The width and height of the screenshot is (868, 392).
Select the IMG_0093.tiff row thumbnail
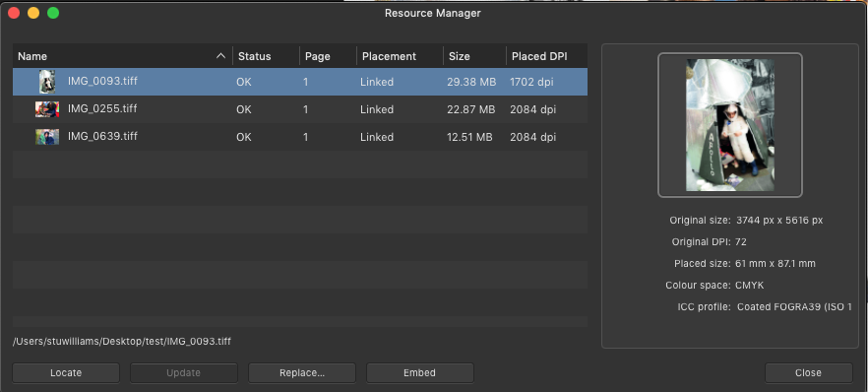pos(47,82)
